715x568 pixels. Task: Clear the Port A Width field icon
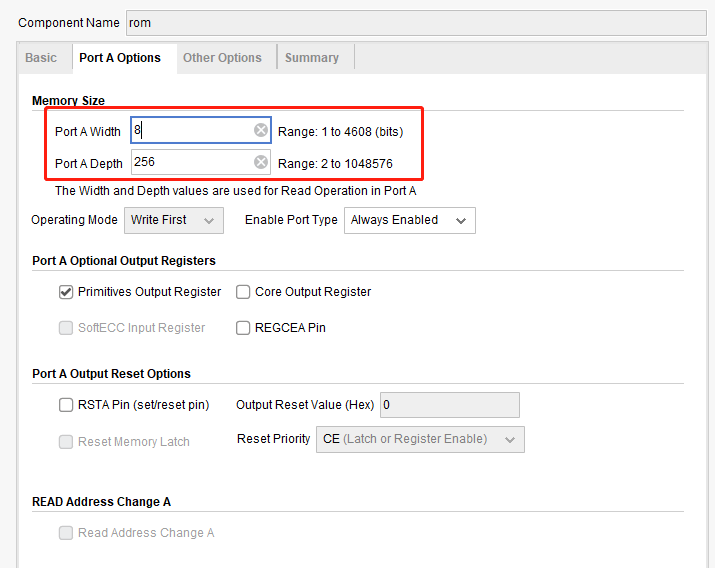point(261,130)
